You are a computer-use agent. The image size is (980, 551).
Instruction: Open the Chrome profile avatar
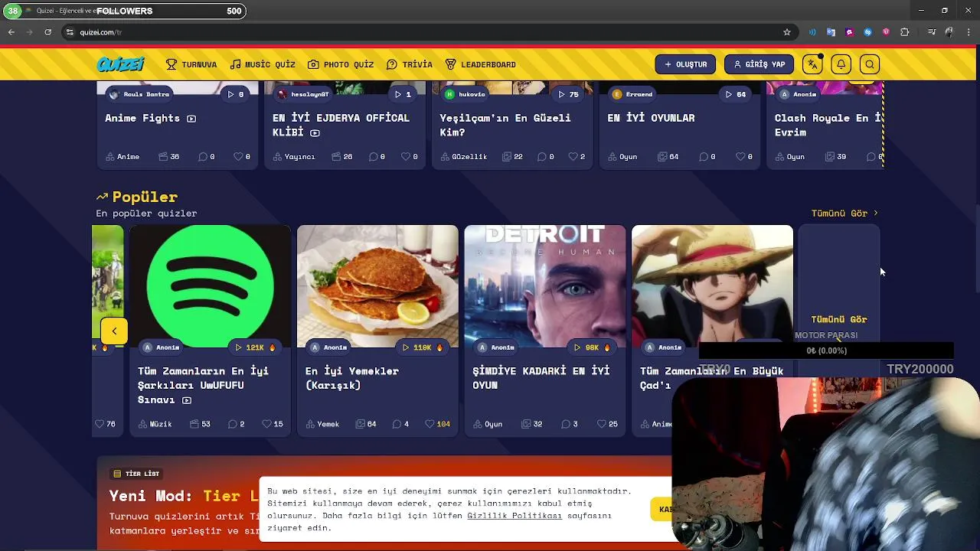click(x=949, y=32)
